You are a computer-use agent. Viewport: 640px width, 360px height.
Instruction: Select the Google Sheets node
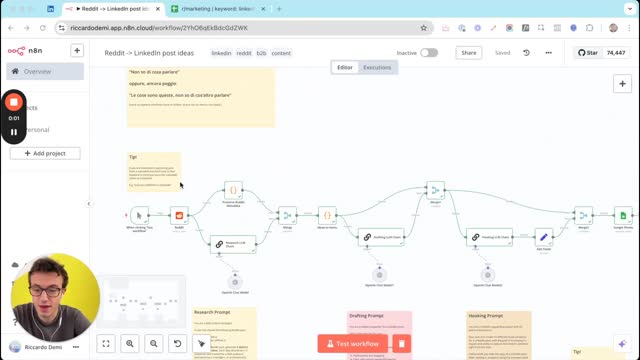[x=623, y=216]
